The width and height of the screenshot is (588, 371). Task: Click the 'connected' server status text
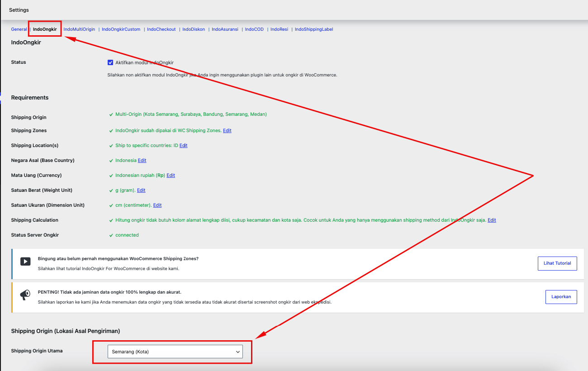tap(127, 235)
